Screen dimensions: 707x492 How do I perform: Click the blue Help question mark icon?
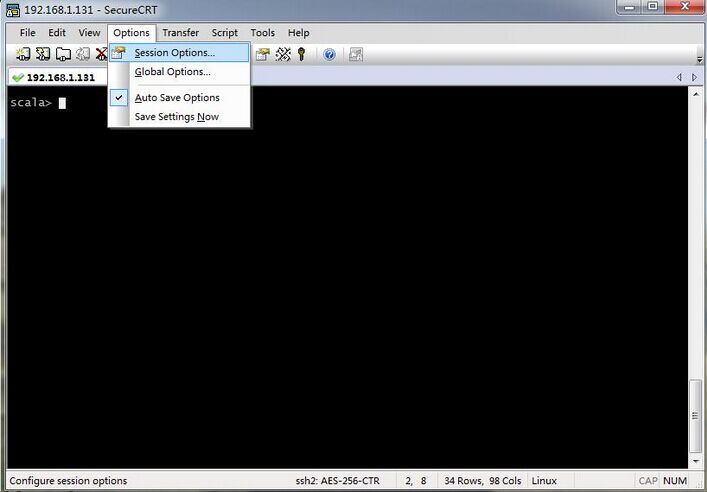coord(330,55)
